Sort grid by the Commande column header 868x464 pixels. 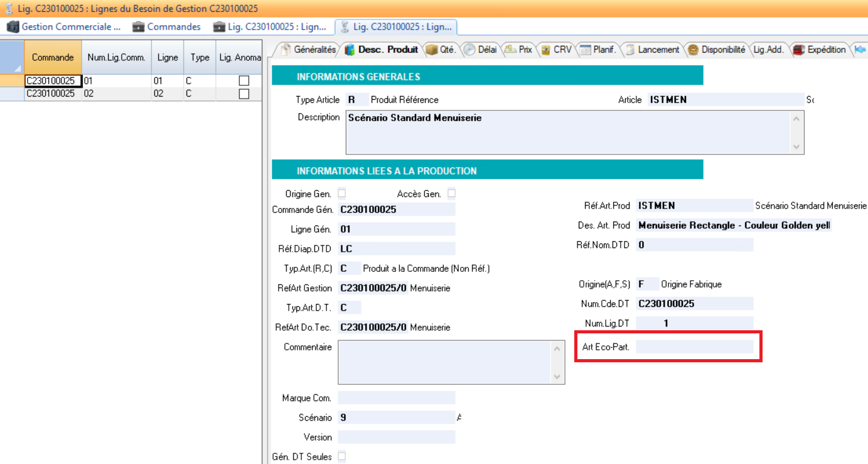[x=53, y=57]
